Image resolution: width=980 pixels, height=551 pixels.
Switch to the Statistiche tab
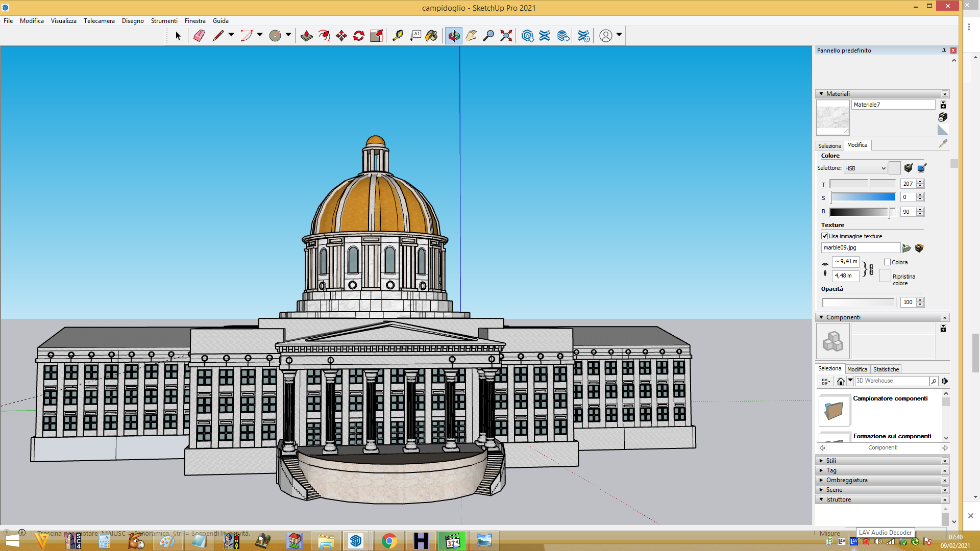click(x=886, y=369)
